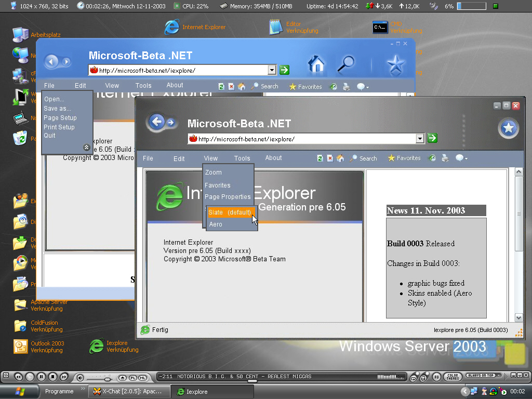Toggle the PL playlist button in media player

tap(132, 377)
